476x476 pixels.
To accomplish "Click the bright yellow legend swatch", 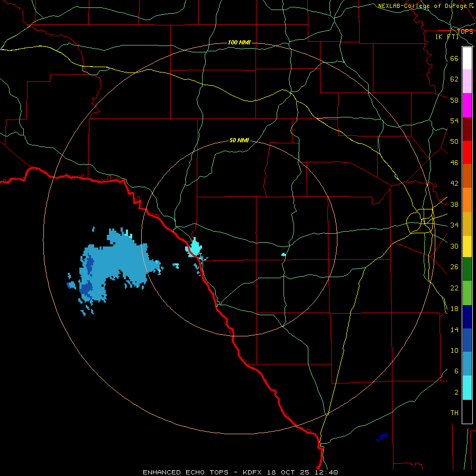I will [x=467, y=246].
